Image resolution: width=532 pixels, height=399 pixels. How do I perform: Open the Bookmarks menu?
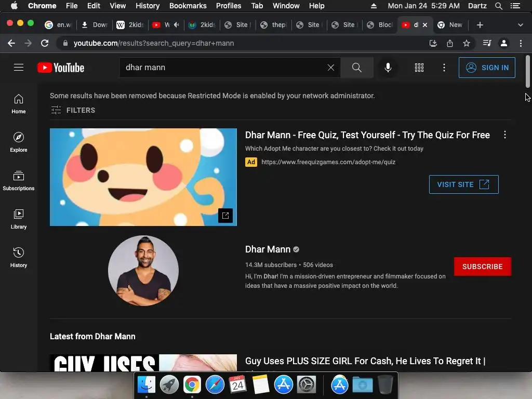(x=188, y=6)
